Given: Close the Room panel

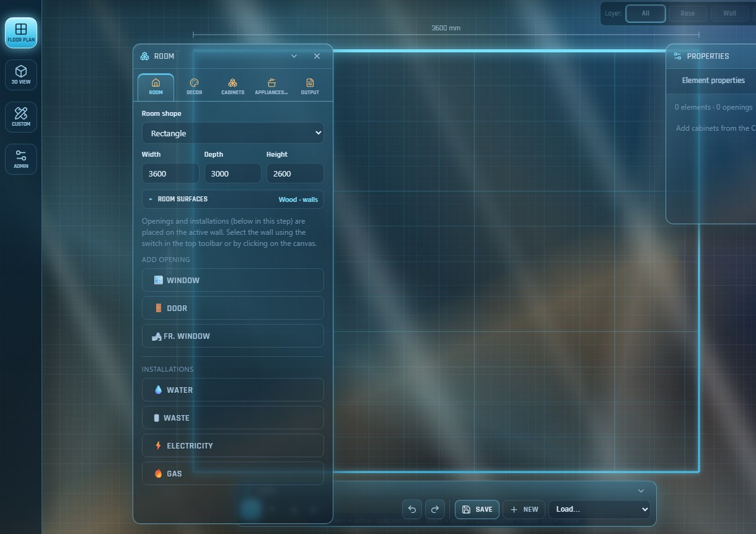Looking at the screenshot, I should [317, 56].
